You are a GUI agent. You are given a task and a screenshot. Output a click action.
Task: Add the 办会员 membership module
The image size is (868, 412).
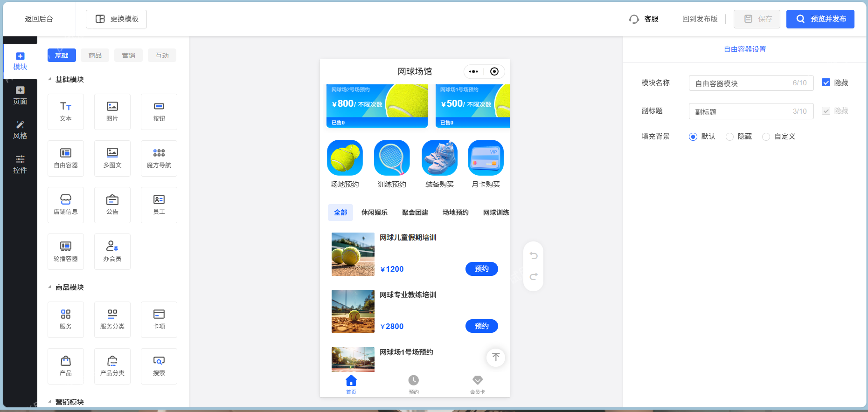pos(112,252)
